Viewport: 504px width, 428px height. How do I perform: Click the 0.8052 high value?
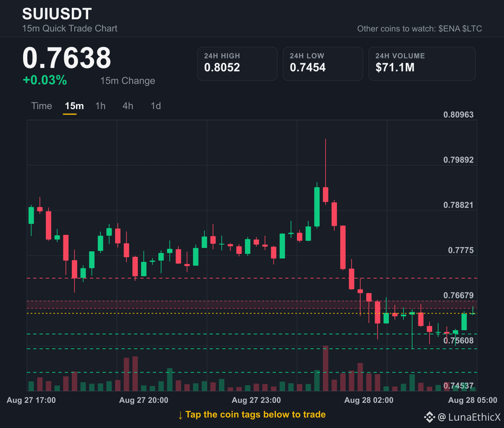point(222,68)
